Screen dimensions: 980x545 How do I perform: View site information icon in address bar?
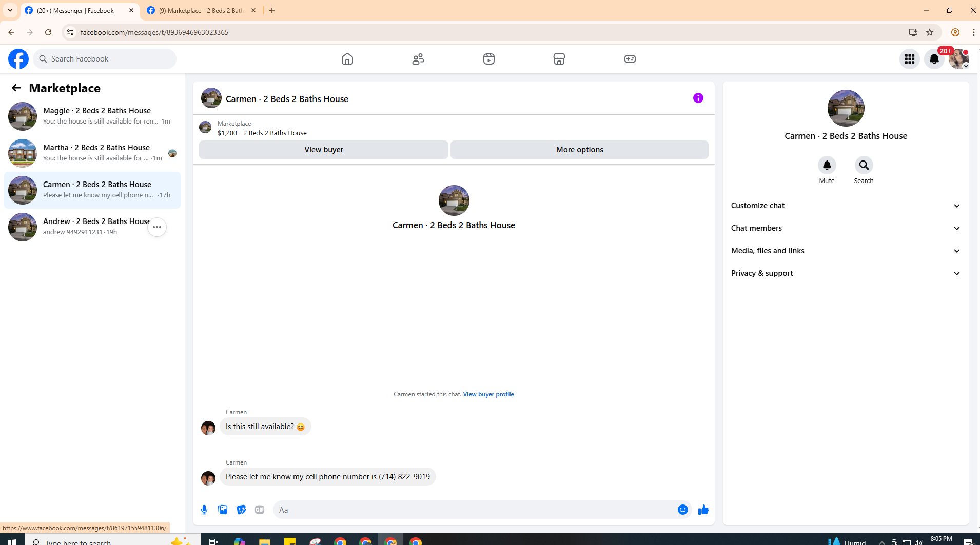click(x=70, y=32)
